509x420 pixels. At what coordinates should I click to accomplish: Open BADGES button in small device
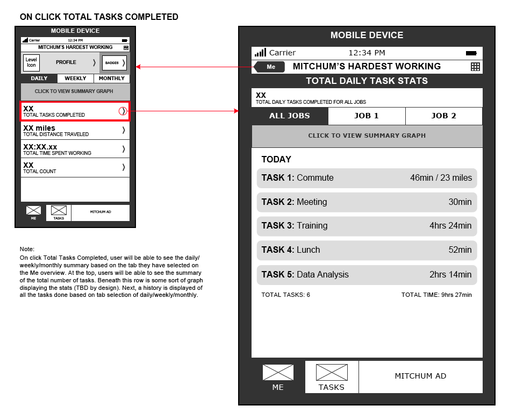click(x=114, y=63)
